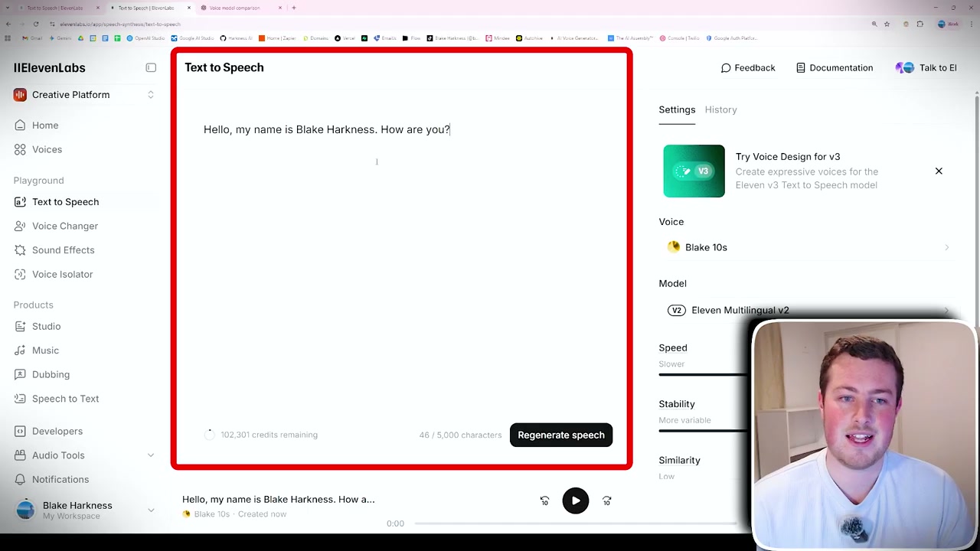Open the GitHub Harkness AI bookmark
Screen dimensions: 980x551
tap(236, 38)
